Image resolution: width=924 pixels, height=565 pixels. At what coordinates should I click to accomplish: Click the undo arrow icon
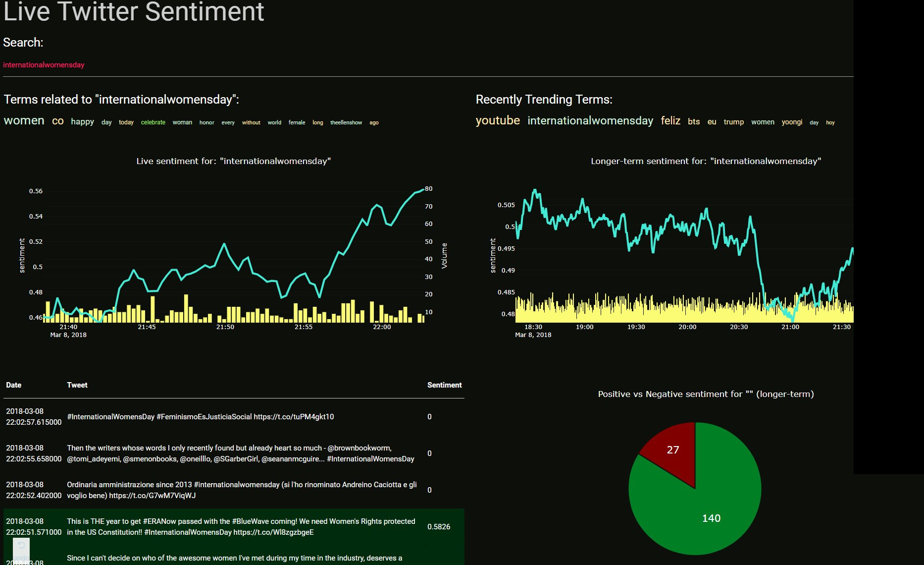[x=21, y=546]
